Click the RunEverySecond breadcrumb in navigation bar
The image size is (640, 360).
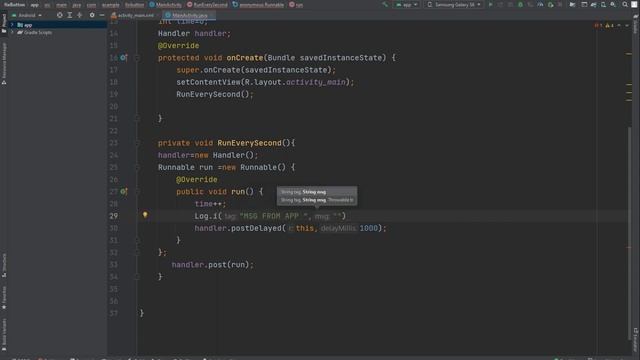207,5
